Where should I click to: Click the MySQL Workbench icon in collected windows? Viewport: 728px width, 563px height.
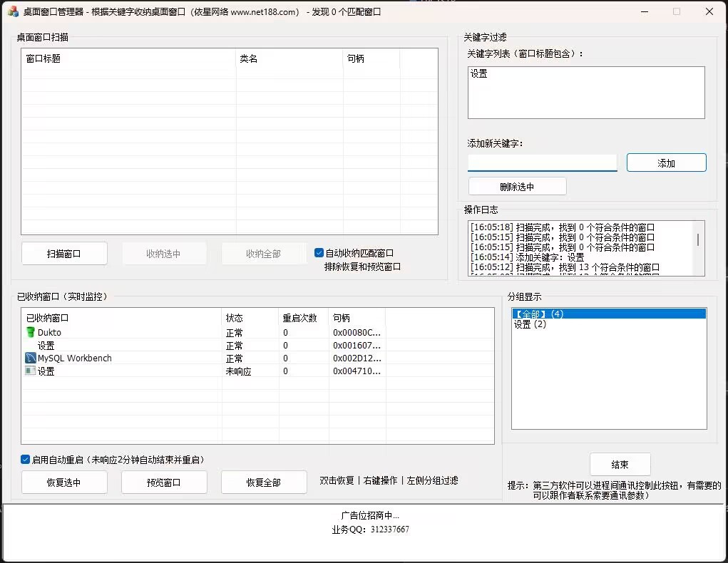click(29, 359)
